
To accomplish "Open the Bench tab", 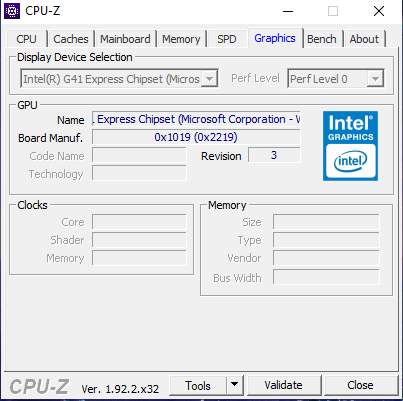I will click(x=322, y=39).
